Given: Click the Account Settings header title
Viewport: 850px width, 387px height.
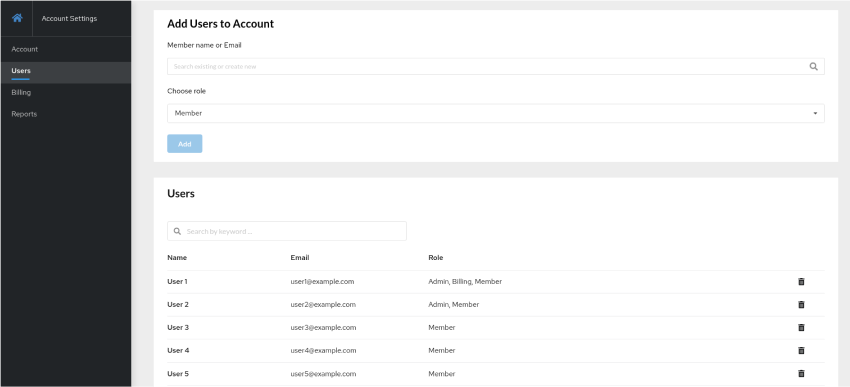Looking at the screenshot, I should tap(69, 18).
